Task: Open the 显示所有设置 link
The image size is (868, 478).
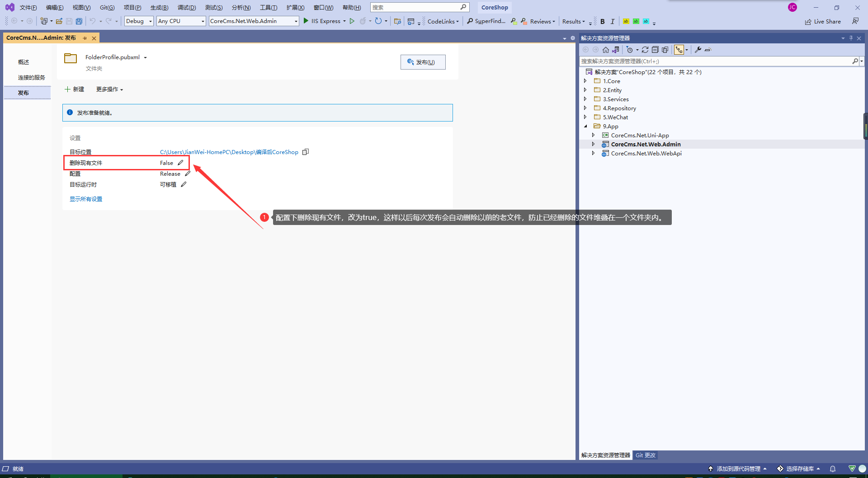Action: (86, 199)
